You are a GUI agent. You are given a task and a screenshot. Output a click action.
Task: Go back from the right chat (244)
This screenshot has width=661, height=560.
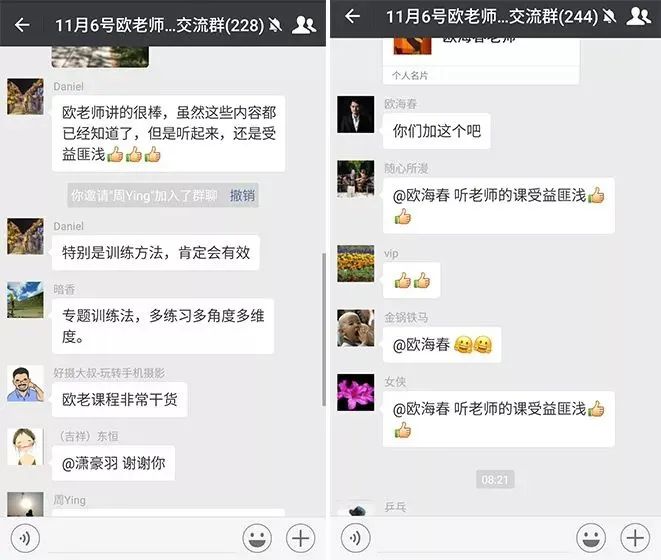[x=352, y=16]
